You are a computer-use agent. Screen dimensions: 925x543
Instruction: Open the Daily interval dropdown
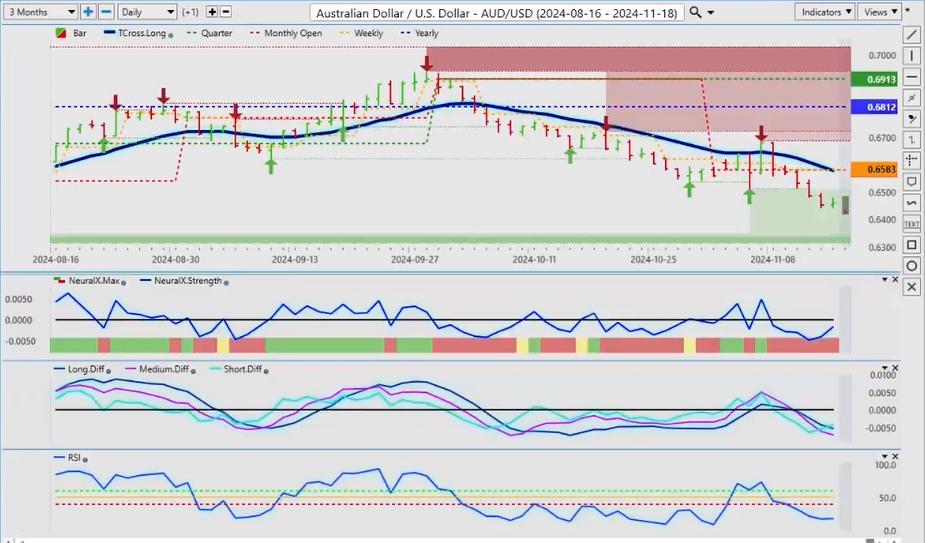click(147, 12)
